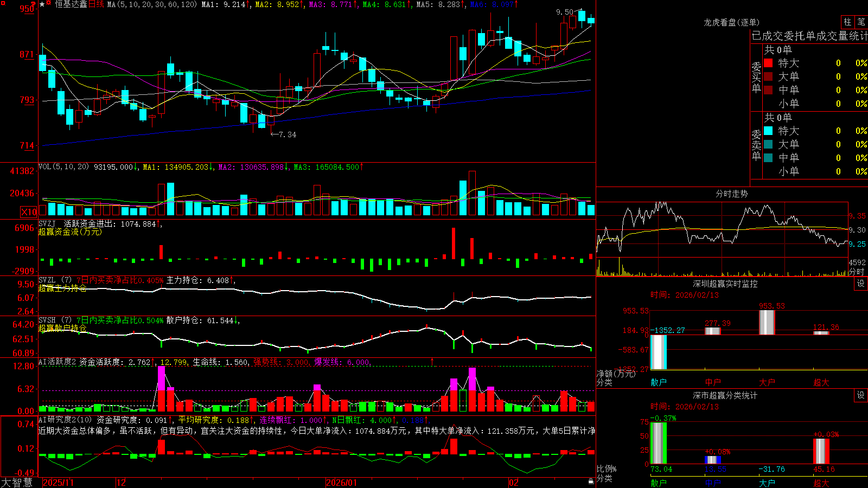Click the dark red 中单 buy swatch

tap(768, 89)
